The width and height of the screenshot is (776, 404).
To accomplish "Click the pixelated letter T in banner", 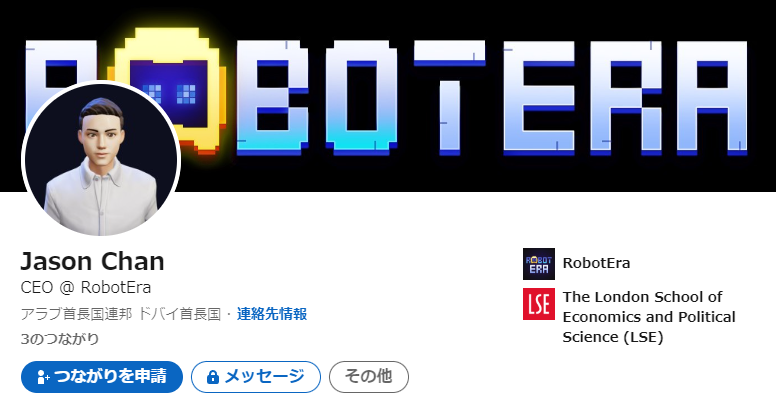I will point(449,98).
